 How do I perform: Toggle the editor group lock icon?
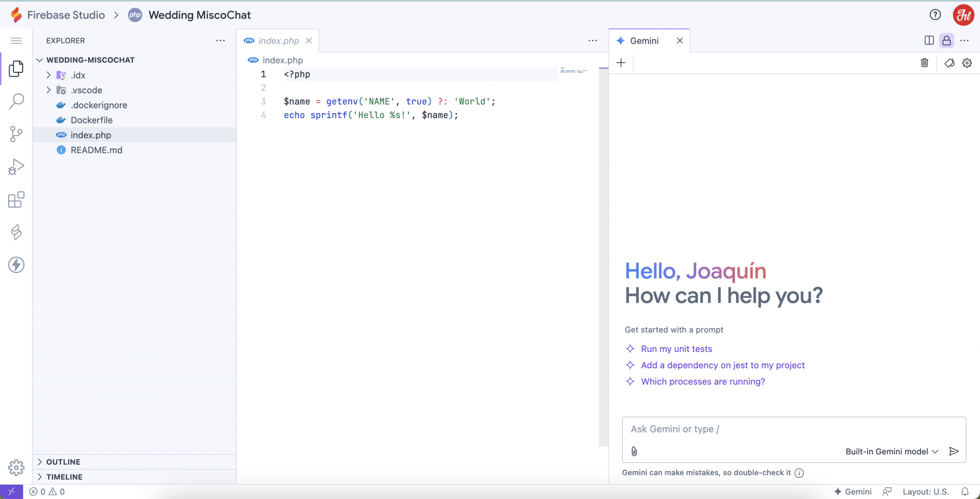click(x=947, y=41)
